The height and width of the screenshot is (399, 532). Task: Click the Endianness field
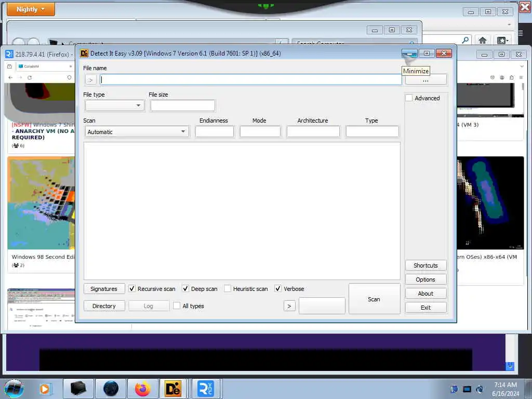[215, 131]
